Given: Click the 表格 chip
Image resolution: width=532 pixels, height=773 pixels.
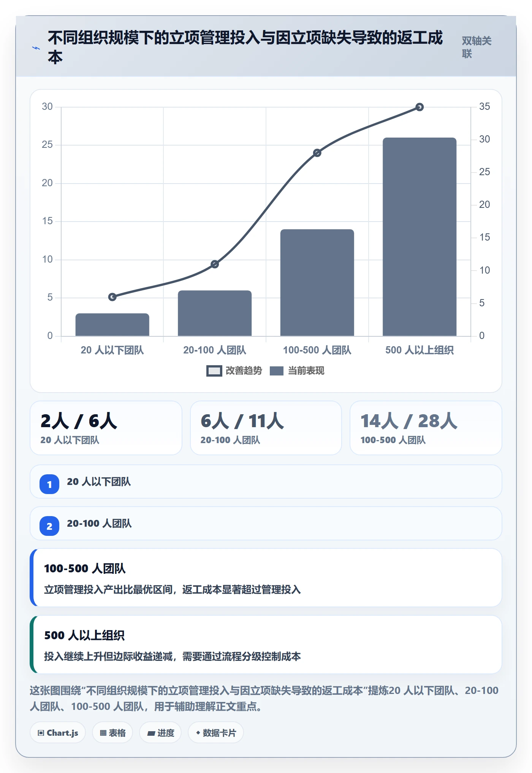Looking at the screenshot, I should click(x=112, y=733).
